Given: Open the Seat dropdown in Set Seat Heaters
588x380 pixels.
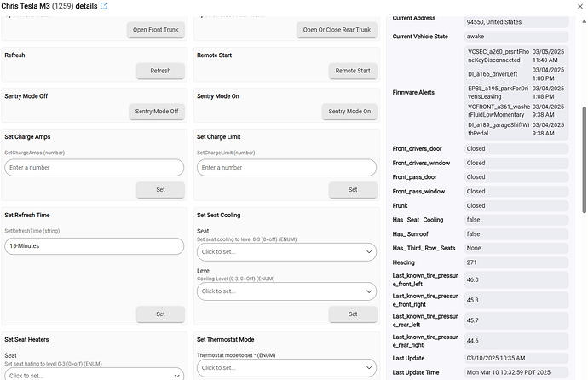Looking at the screenshot, I should pos(94,375).
